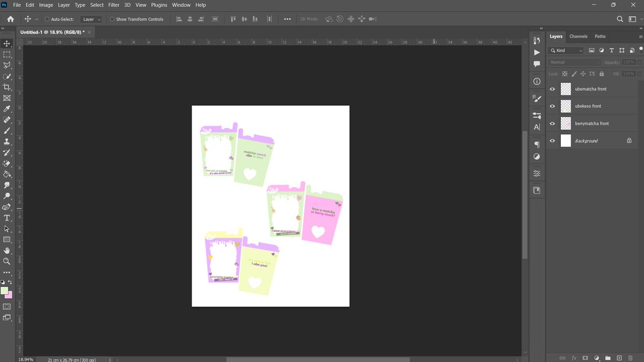Open the File menu

click(17, 5)
